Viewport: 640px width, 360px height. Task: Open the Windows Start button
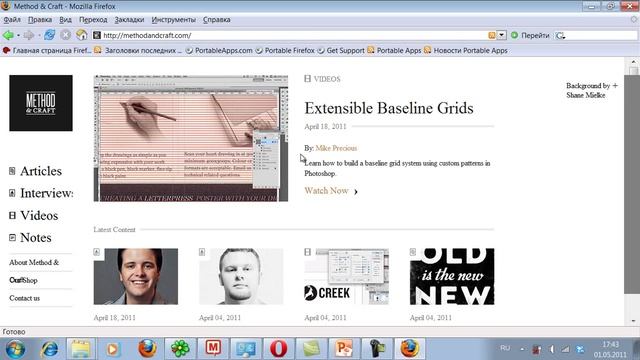coord(15,349)
